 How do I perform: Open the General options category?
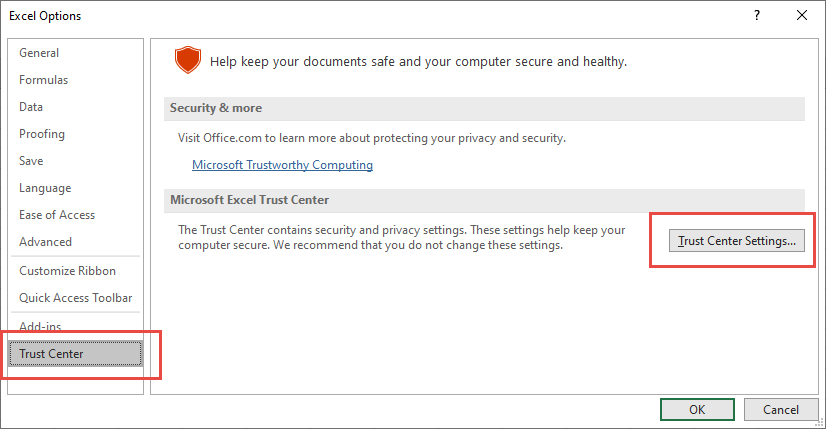click(39, 53)
